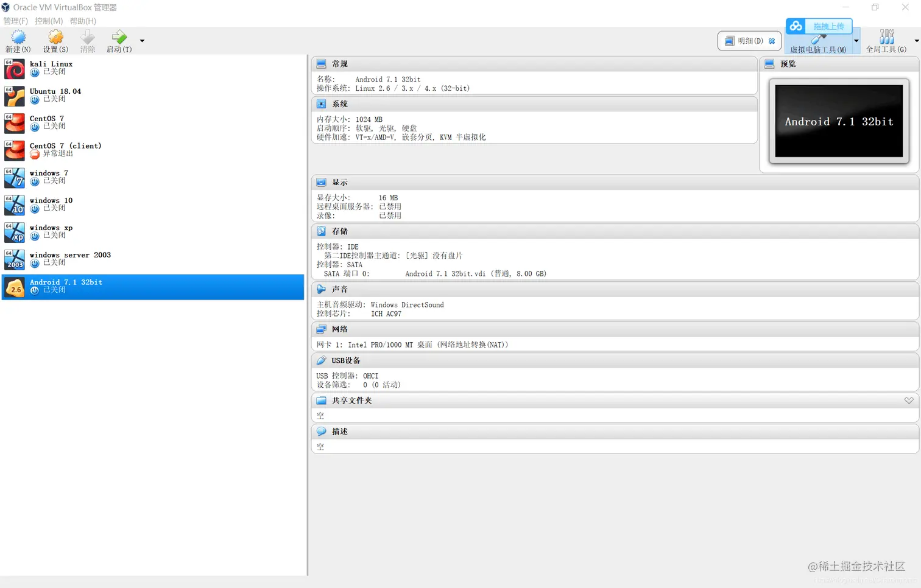Viewport: 921px width, 588px height.
Task: Open the 系统 system section header
Action: tap(534, 104)
